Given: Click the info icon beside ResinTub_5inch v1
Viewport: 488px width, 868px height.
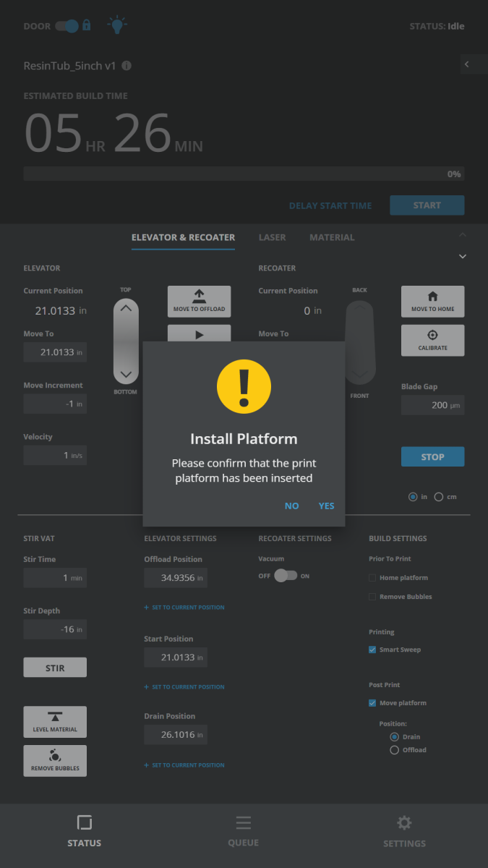Looking at the screenshot, I should click(127, 66).
